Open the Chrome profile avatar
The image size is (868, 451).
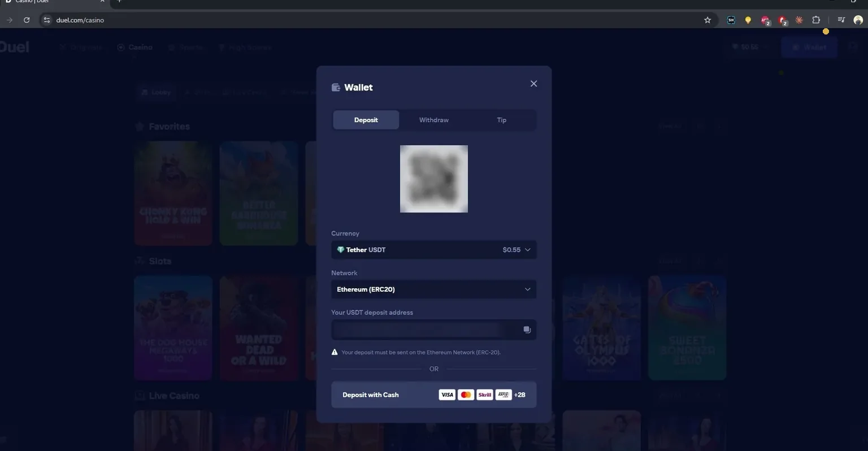[x=858, y=20]
